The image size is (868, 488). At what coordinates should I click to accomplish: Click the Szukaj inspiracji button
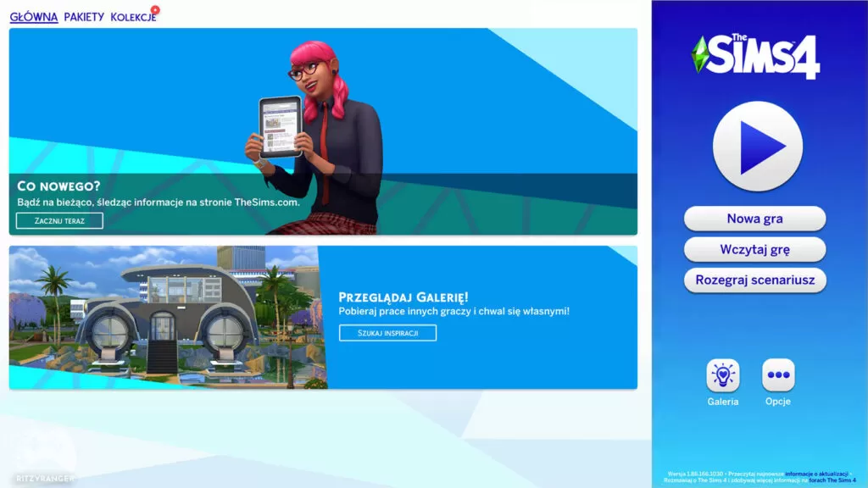click(x=387, y=333)
